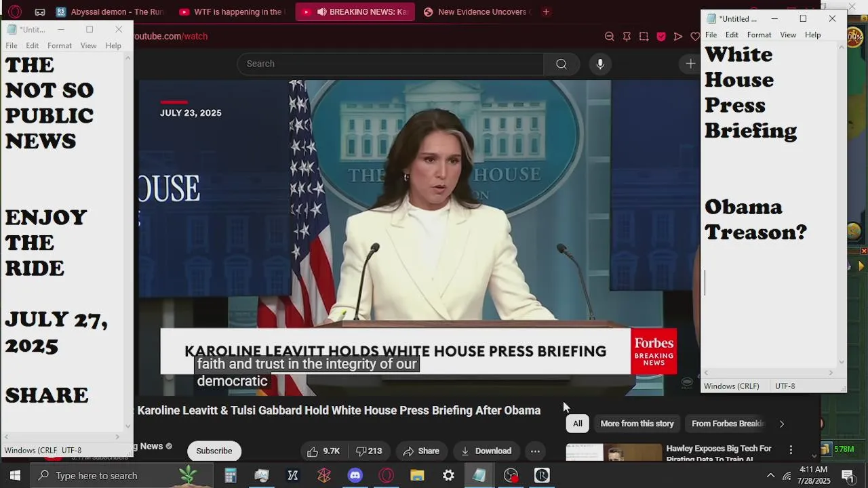Click into the YouTube search field
The width and height of the screenshot is (868, 488).
391,64
